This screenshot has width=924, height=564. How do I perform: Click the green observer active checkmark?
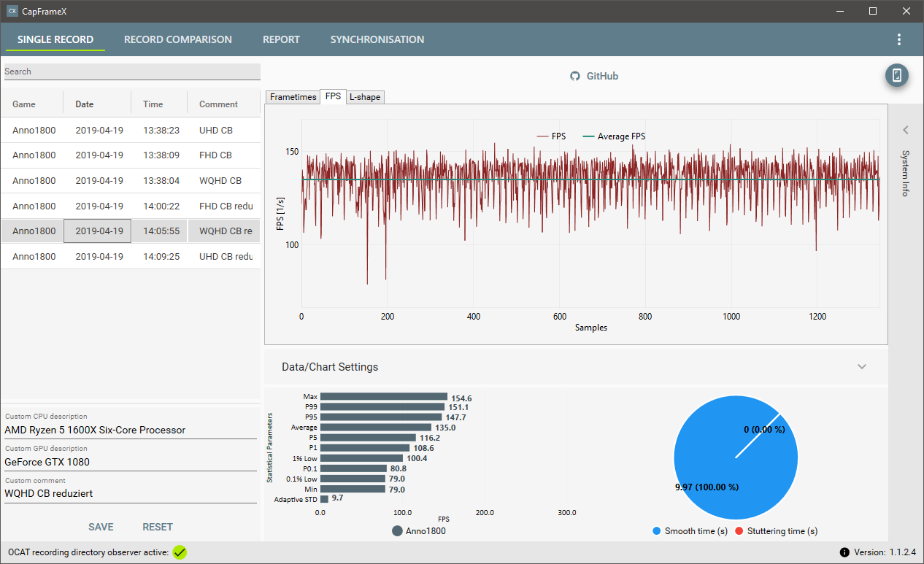tap(180, 552)
